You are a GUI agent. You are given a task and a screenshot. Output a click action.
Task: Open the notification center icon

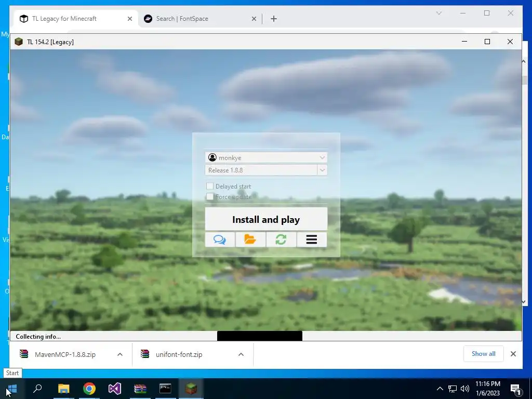pyautogui.click(x=515, y=389)
